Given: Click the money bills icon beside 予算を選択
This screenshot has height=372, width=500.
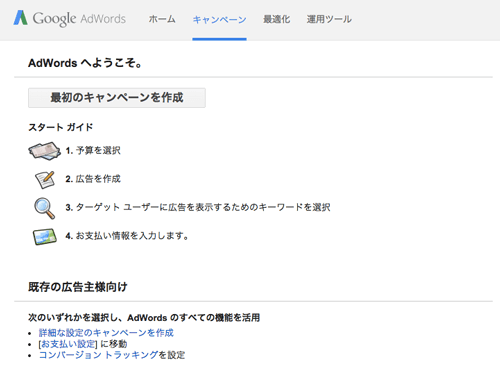Looking at the screenshot, I should pyautogui.click(x=44, y=151).
